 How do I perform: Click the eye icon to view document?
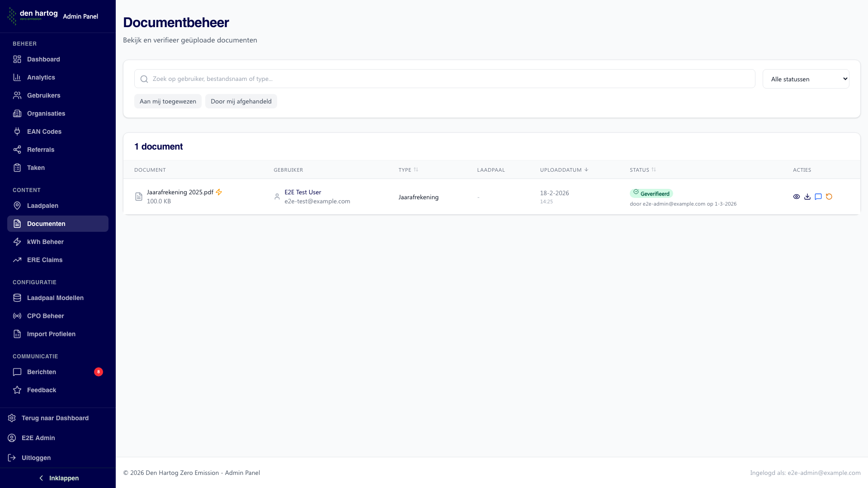796,197
